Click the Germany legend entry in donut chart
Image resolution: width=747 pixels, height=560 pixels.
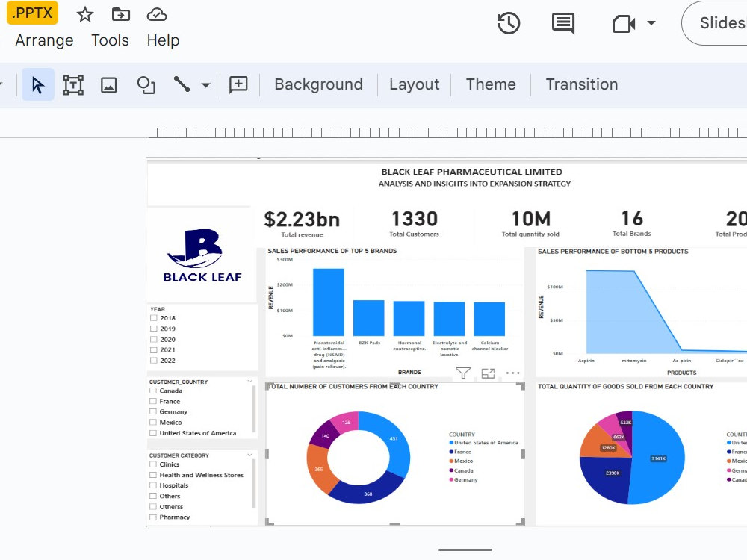pos(464,479)
